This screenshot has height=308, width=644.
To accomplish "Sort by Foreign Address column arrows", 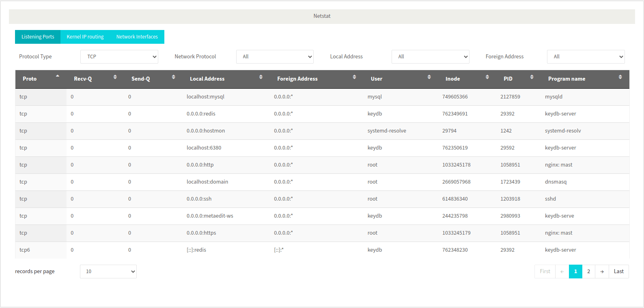I will (354, 77).
